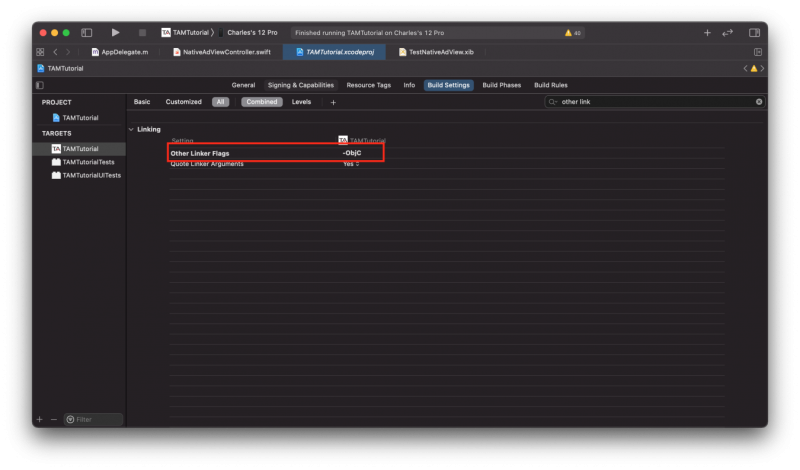Show All build settings
Viewport: 800px width, 470px height.
tap(220, 102)
